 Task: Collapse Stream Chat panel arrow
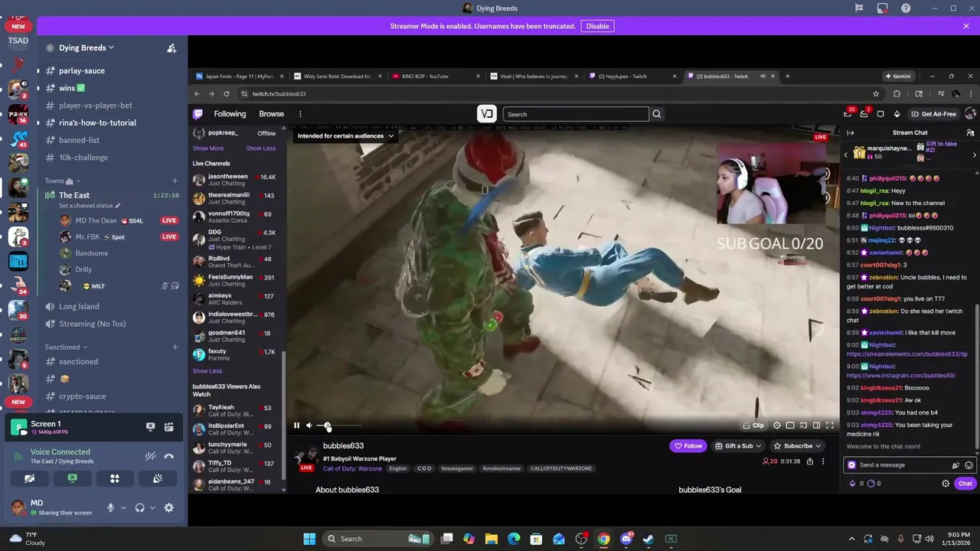[x=850, y=132]
